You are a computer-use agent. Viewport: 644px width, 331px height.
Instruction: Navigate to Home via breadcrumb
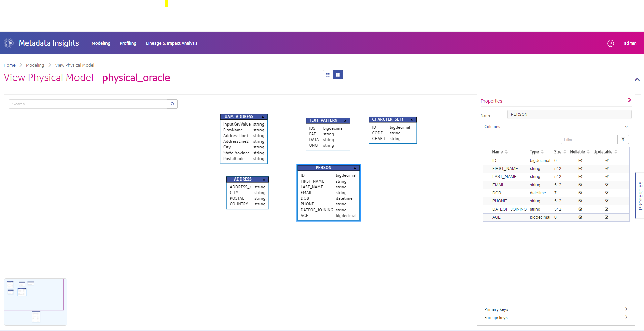pos(9,65)
